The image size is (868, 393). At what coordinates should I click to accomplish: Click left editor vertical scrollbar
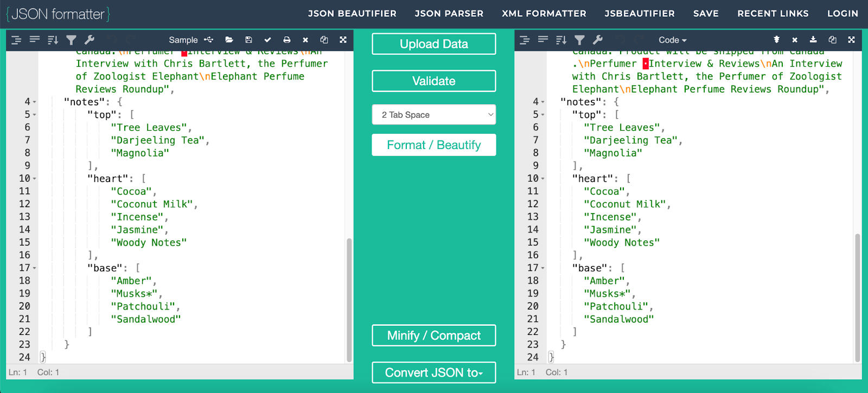[x=349, y=300]
